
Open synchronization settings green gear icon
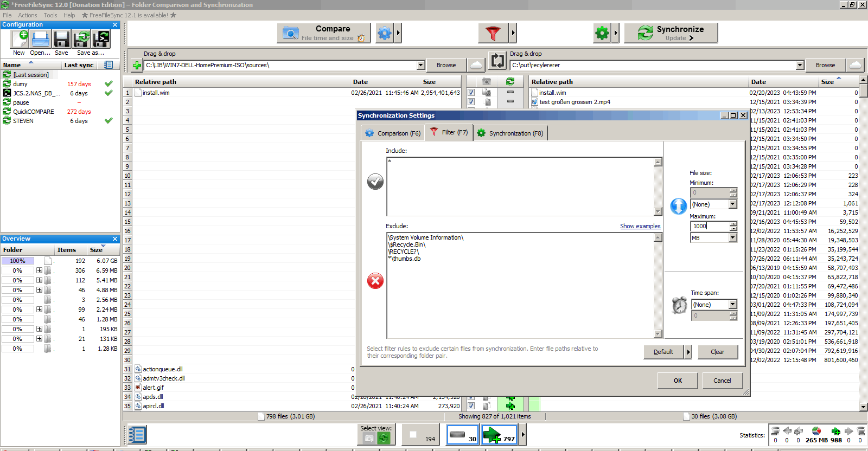pos(602,33)
